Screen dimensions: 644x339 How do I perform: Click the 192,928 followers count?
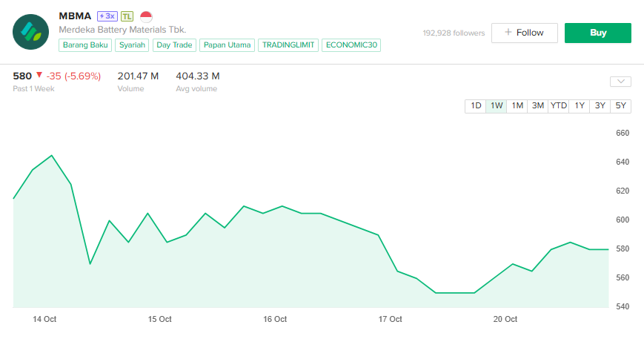[454, 33]
